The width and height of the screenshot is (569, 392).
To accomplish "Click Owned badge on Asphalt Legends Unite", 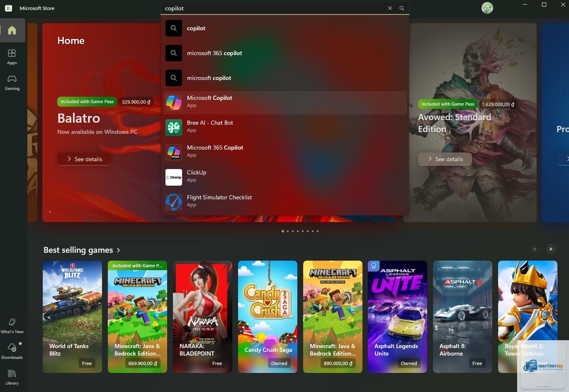I will point(409,363).
